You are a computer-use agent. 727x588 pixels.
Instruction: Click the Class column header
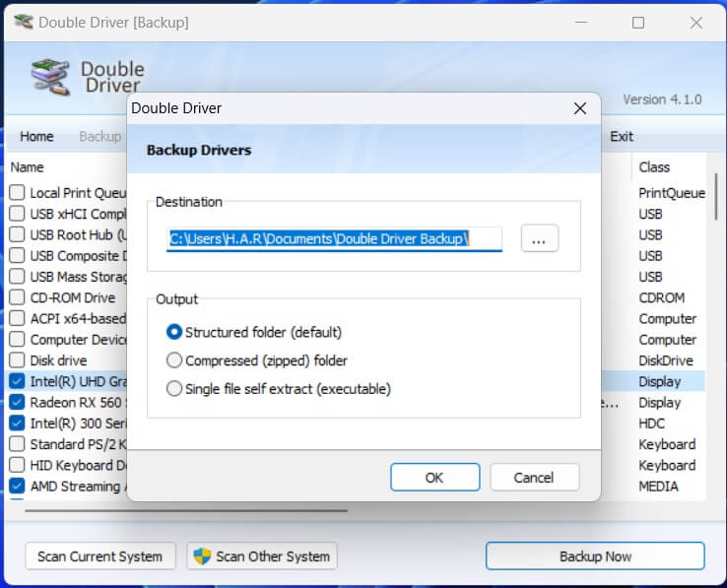click(654, 166)
